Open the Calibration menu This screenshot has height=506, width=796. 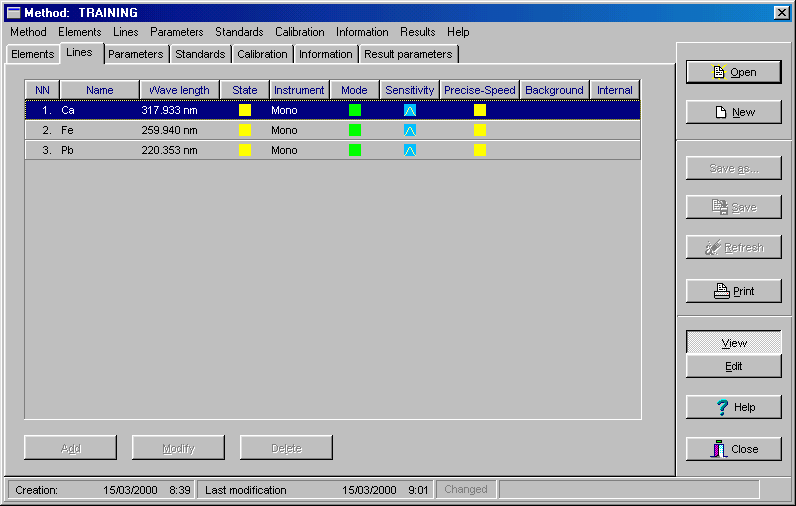[x=300, y=32]
